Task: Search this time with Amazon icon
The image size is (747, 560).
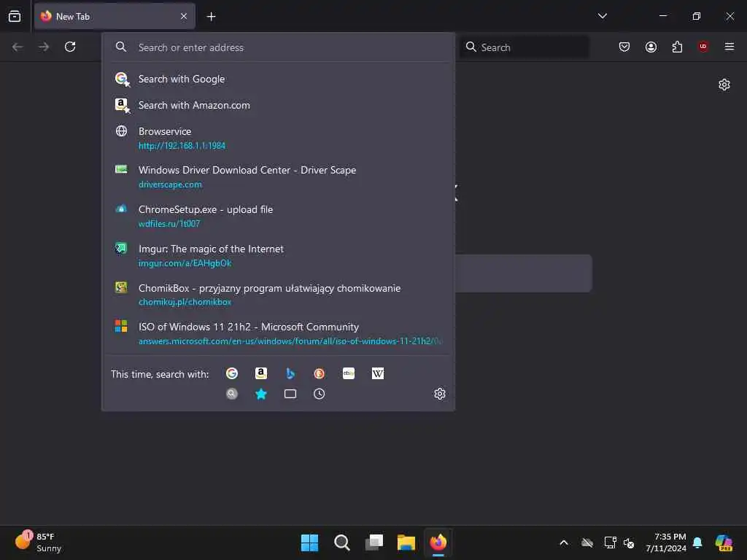Action: click(x=261, y=374)
